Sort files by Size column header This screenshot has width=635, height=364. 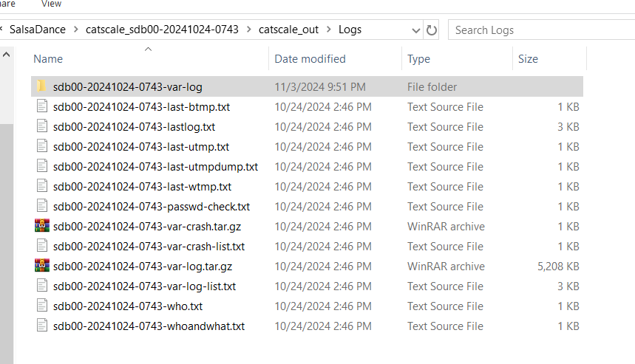528,59
